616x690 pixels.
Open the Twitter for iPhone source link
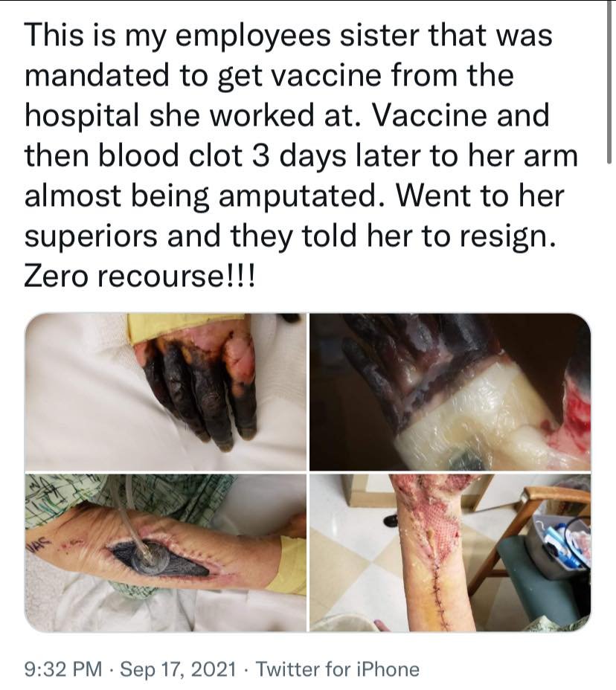(337, 669)
